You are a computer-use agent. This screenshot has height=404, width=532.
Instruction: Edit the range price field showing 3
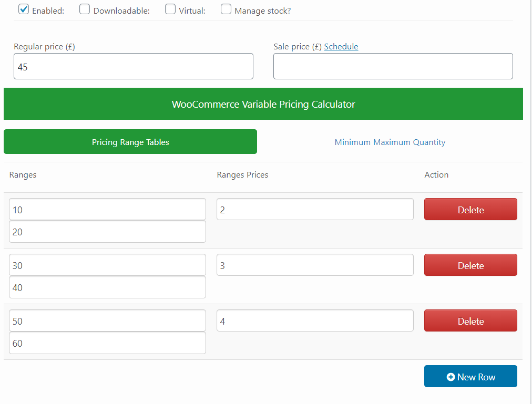tap(315, 265)
